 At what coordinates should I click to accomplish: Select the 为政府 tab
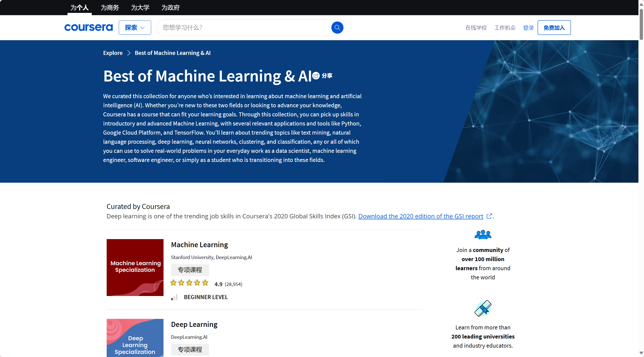point(170,8)
